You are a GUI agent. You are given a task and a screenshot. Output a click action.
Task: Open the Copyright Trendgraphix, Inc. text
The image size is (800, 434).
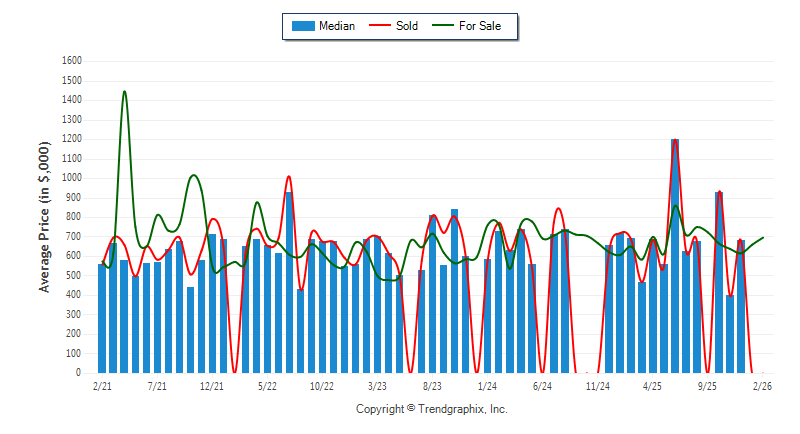(432, 410)
